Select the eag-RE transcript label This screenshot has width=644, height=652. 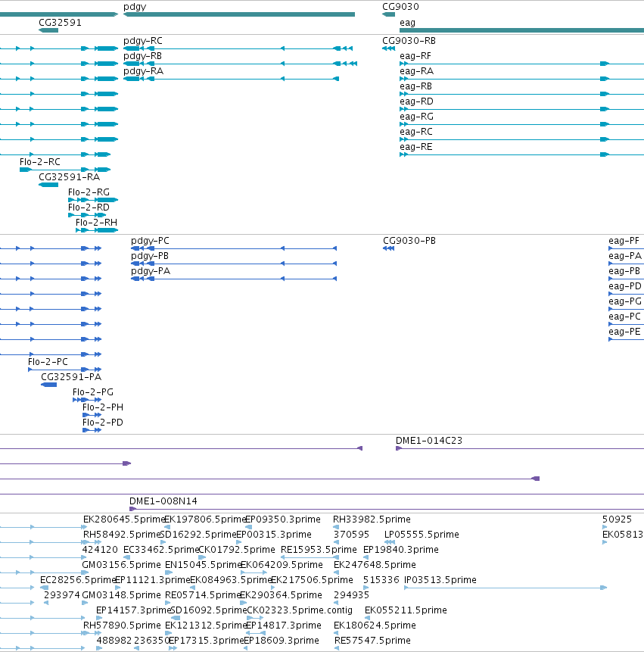416,147
